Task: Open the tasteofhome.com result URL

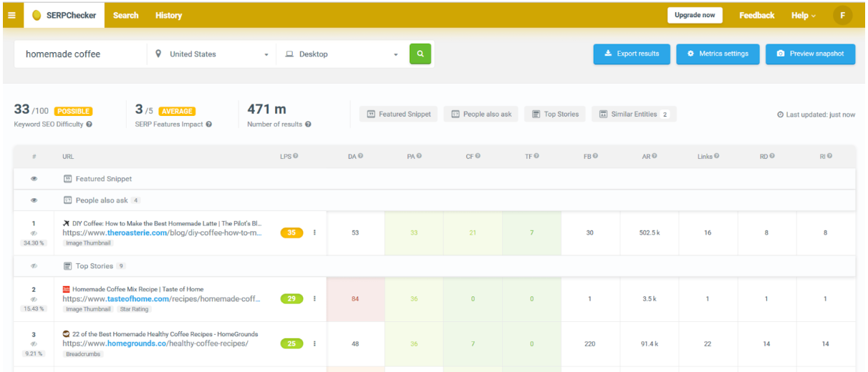Action: tap(161, 299)
